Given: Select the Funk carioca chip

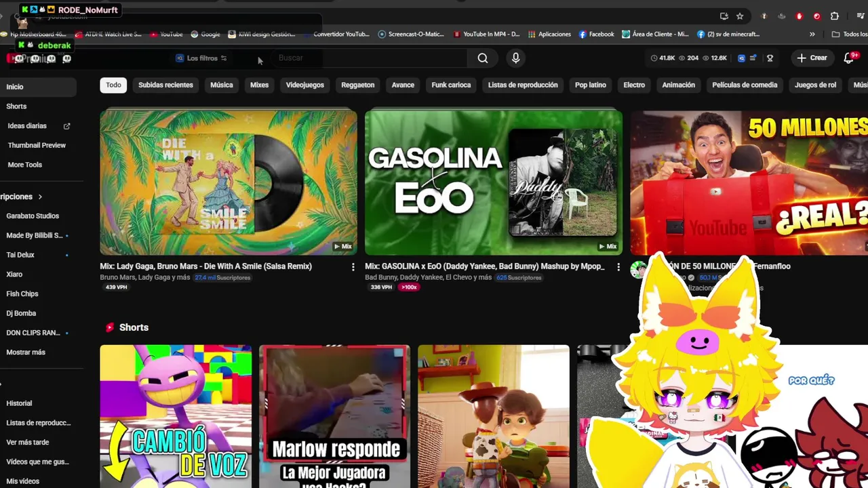Looking at the screenshot, I should 451,85.
